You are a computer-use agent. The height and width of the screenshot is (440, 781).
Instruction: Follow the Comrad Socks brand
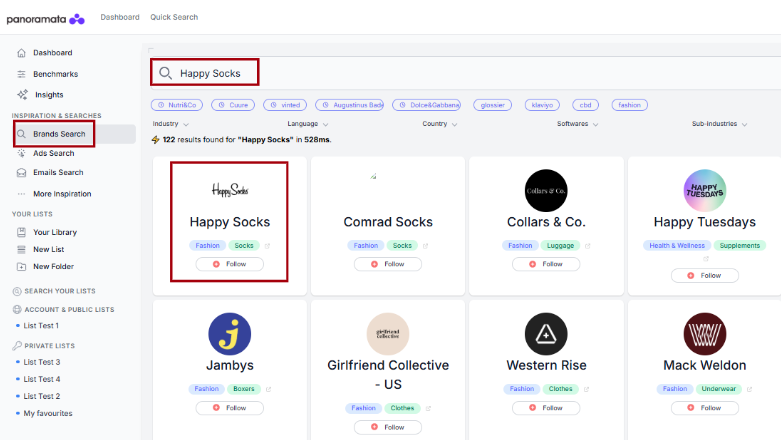[x=388, y=264]
